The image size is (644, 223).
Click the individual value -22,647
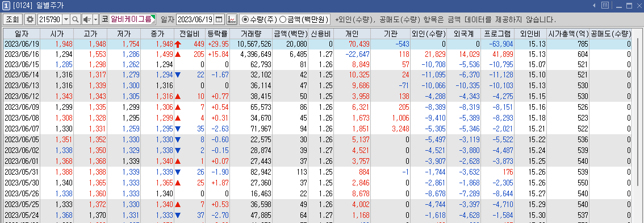[357, 54]
